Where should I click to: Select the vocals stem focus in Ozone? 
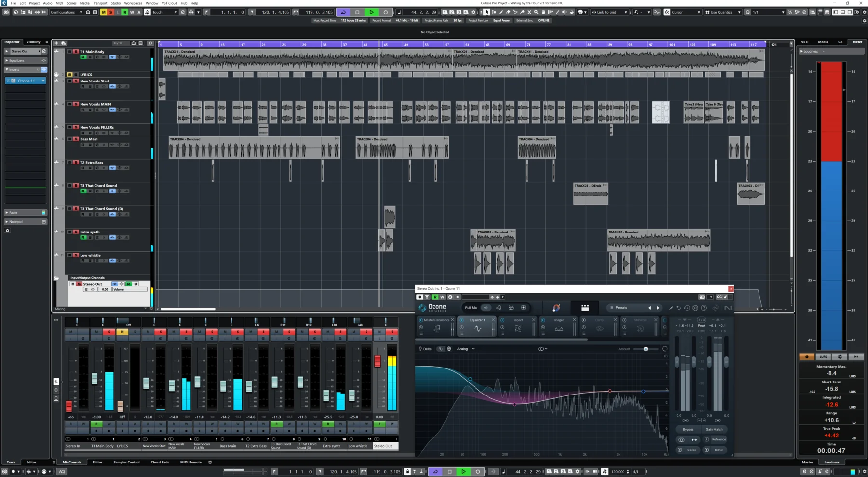(x=498, y=308)
